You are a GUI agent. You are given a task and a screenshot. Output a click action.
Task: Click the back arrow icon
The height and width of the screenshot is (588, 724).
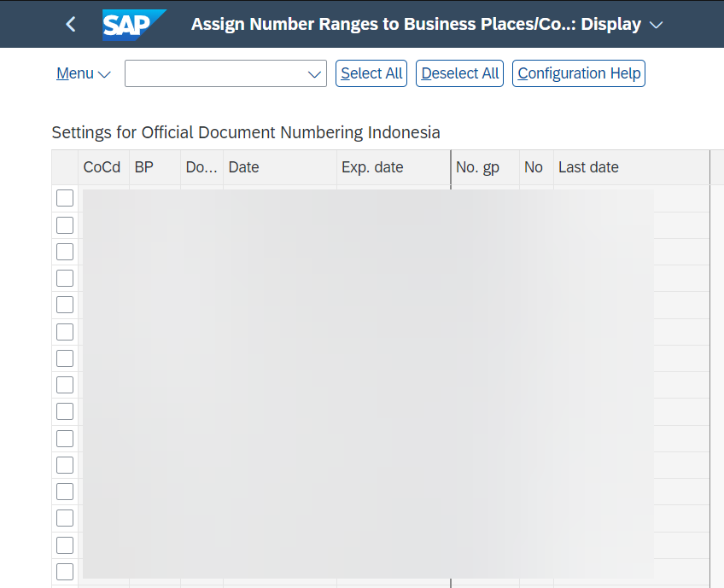[x=71, y=24]
